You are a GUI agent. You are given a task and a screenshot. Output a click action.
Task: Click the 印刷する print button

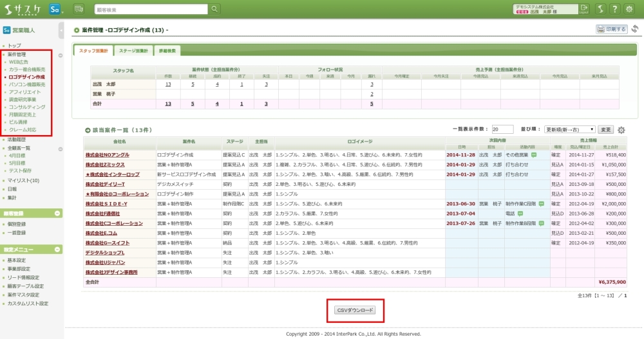pos(612,29)
